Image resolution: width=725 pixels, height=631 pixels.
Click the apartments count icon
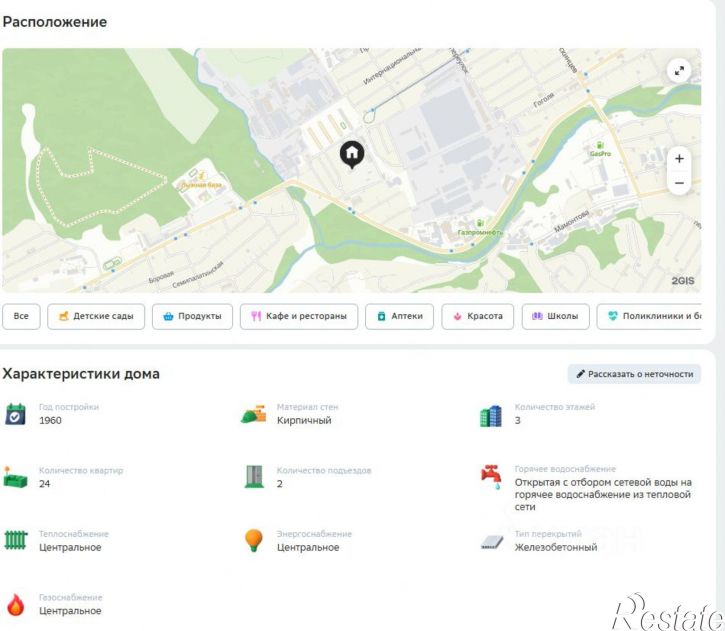pyautogui.click(x=15, y=477)
